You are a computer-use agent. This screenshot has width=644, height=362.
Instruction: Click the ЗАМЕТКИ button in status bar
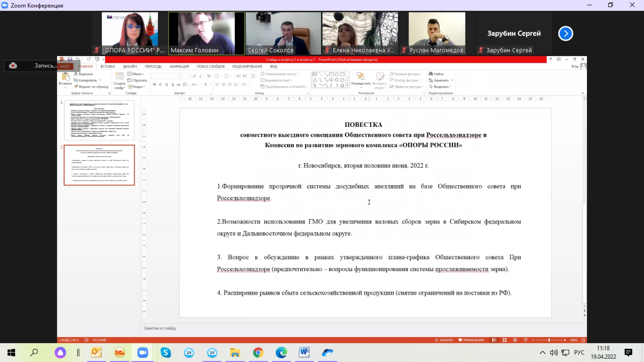(444, 340)
